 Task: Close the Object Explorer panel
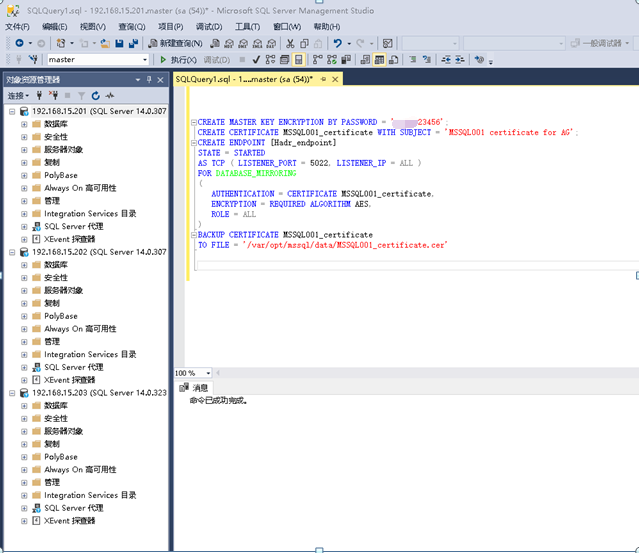pyautogui.click(x=161, y=79)
